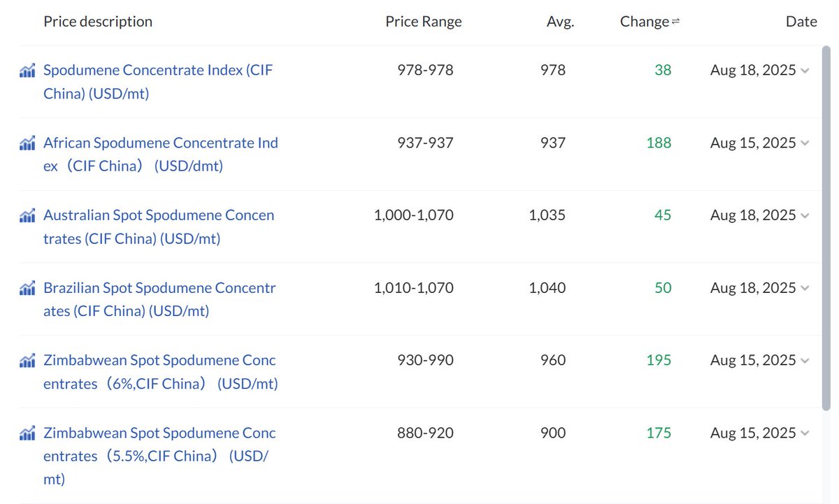Screen dimensions: 839x504
Task: Open chart icon for Australian Spot Spodumene
Action: (x=27, y=215)
